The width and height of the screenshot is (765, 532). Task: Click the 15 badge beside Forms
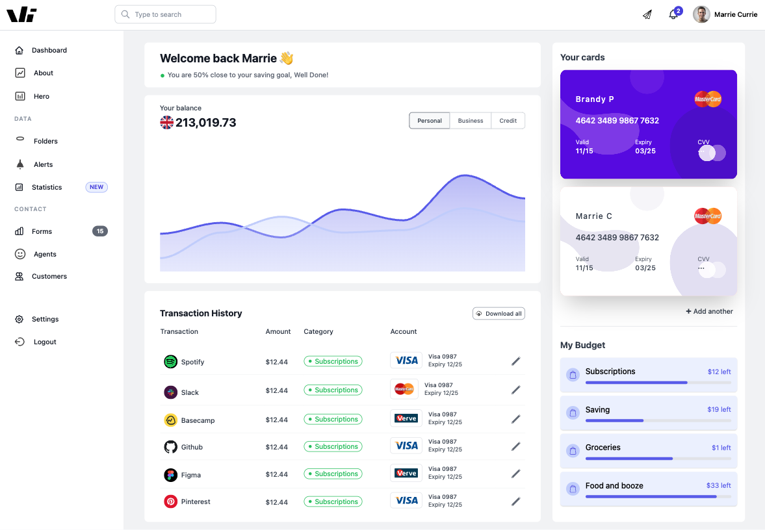pyautogui.click(x=100, y=232)
